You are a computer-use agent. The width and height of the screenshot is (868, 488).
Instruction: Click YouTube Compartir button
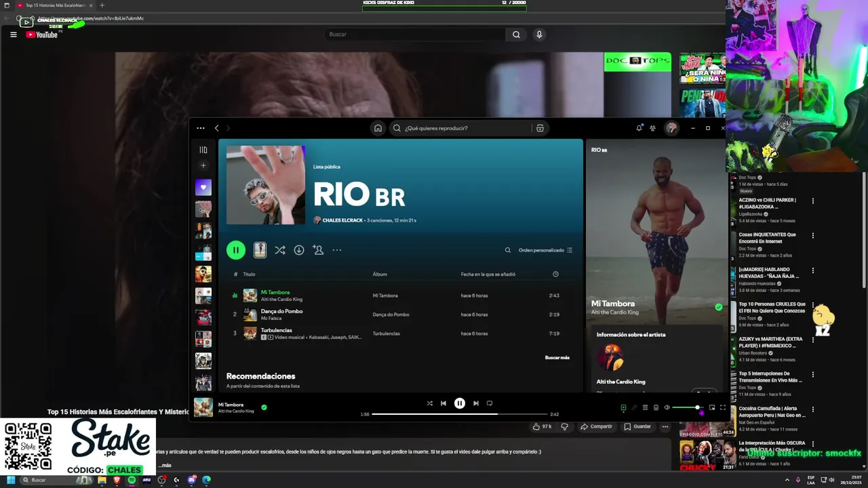tap(596, 426)
